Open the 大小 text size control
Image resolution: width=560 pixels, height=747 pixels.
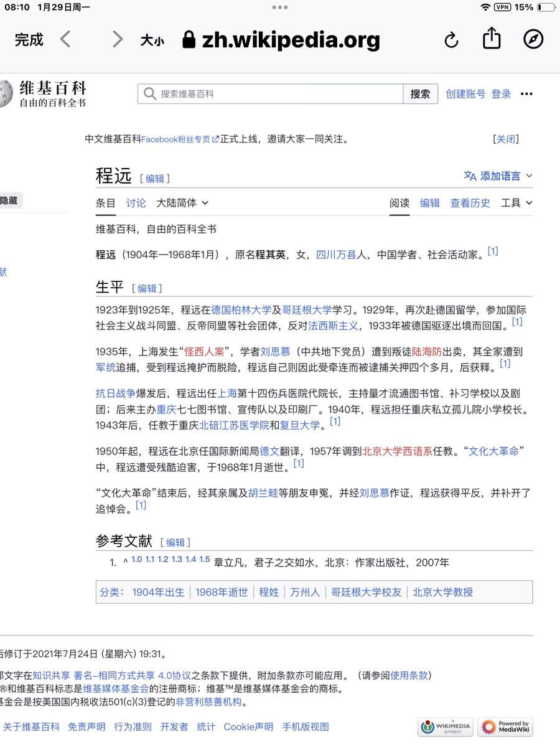tap(152, 41)
